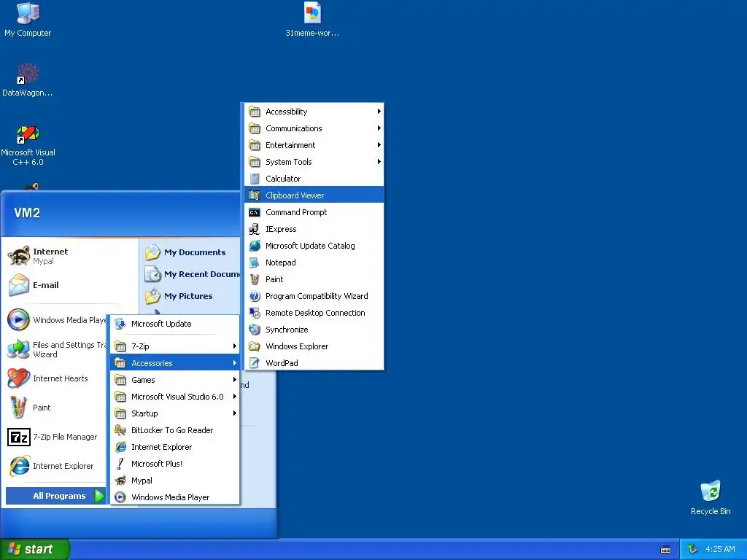747x560 pixels.
Task: Launch Windows Explorer
Action: coord(314,346)
